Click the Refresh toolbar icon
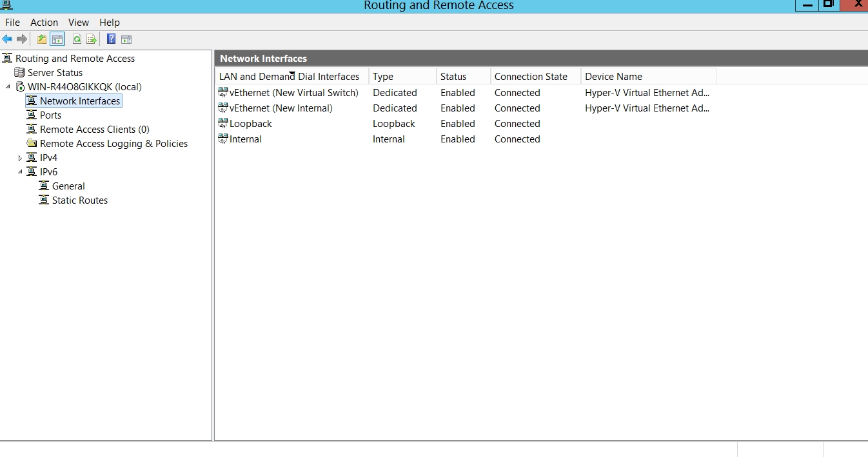Viewport: 868px width, 457px height. (x=77, y=39)
